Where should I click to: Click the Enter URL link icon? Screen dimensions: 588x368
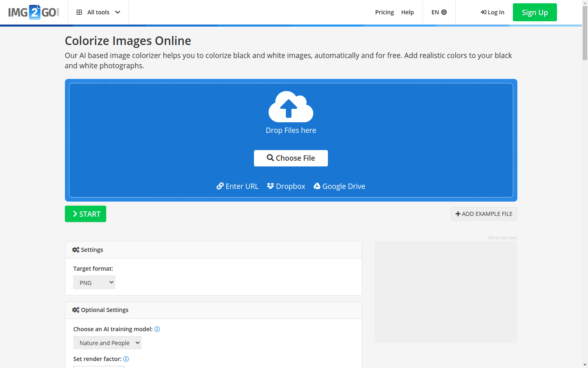pyautogui.click(x=220, y=186)
